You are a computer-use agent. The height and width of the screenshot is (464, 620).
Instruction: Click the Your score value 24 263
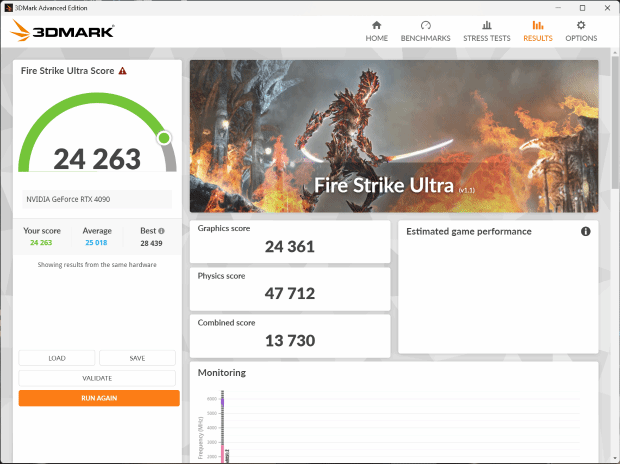tap(41, 242)
